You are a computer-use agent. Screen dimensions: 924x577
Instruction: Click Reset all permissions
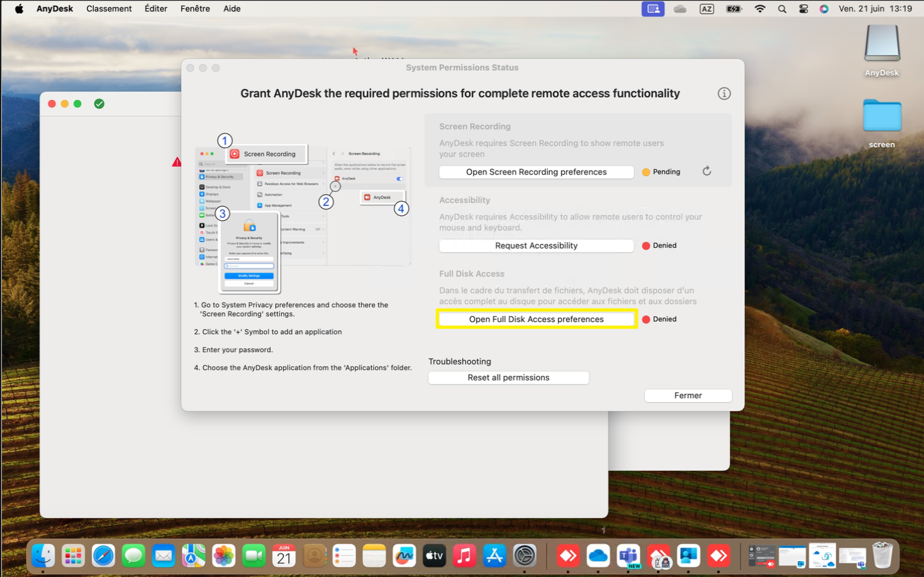pos(508,377)
